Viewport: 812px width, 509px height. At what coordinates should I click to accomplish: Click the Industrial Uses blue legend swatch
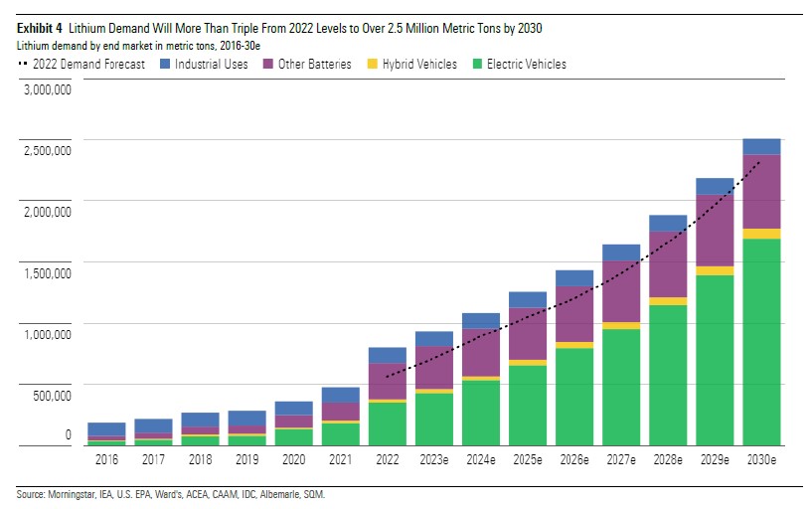[165, 65]
